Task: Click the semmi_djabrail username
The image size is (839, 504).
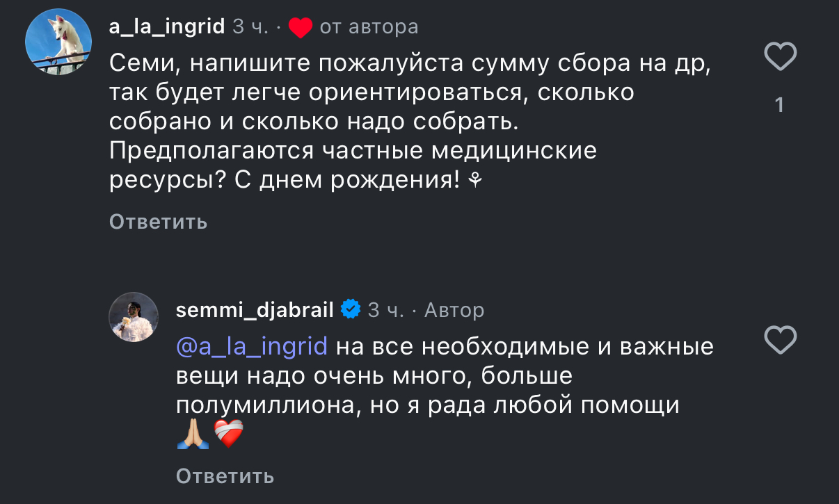Action: pos(255,309)
